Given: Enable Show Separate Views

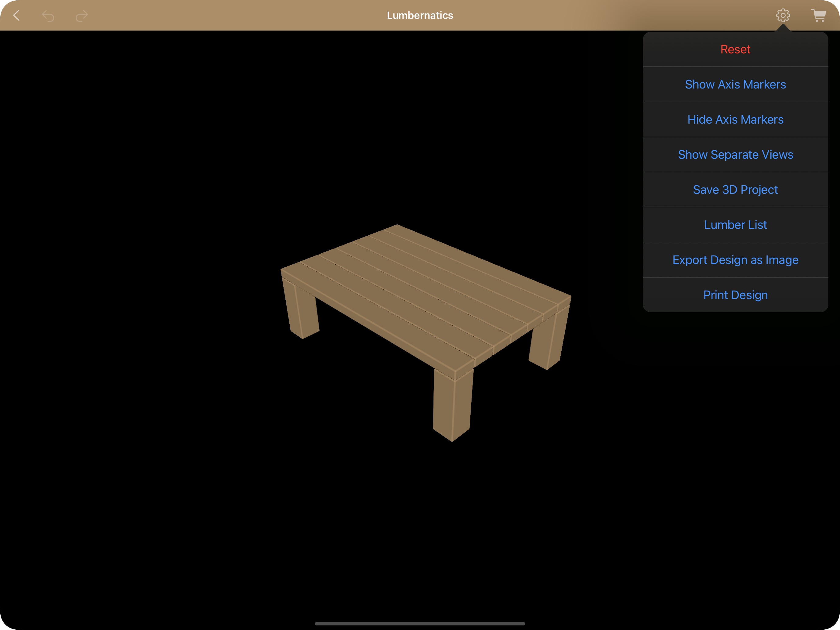Looking at the screenshot, I should point(735,154).
